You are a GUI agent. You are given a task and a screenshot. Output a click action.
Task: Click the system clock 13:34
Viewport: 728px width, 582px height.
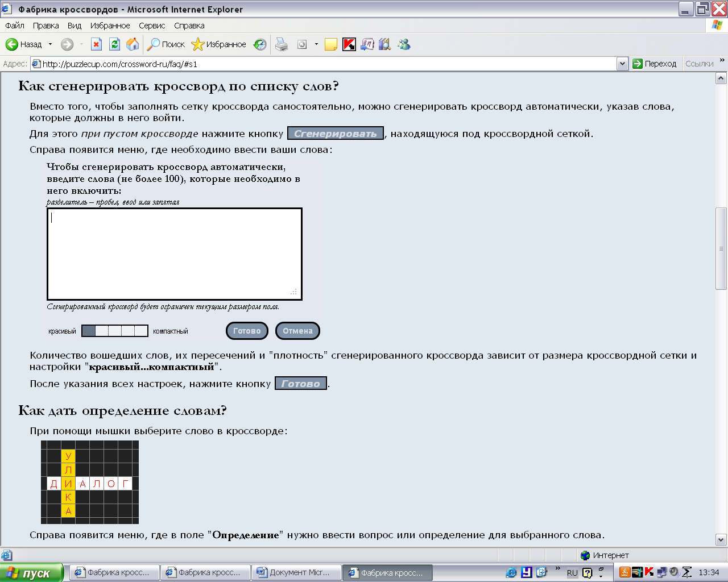(709, 572)
